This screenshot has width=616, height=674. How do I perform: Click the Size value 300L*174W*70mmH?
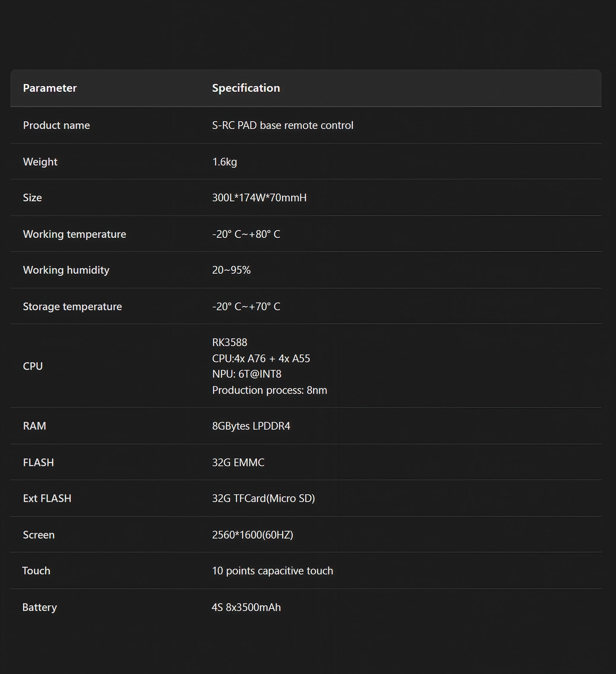(259, 198)
